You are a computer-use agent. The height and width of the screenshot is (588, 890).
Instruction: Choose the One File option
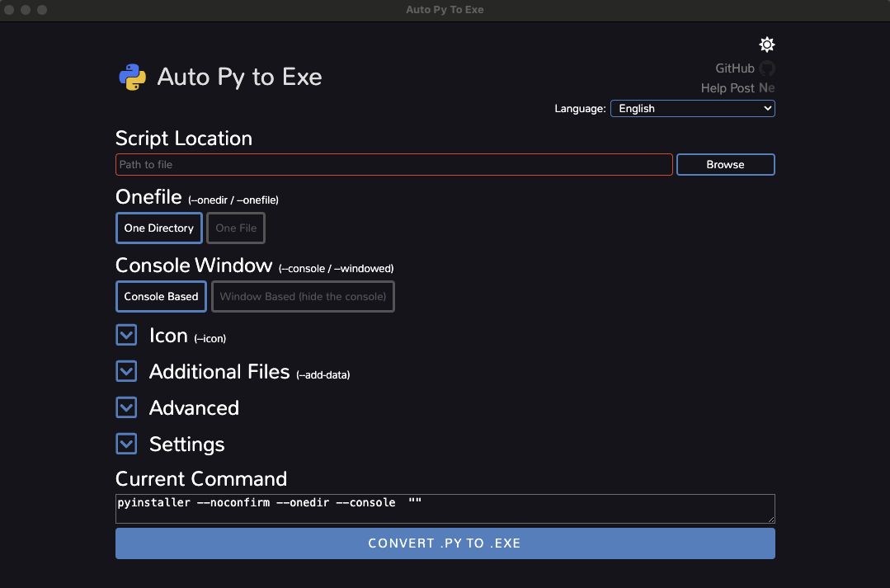pos(236,228)
